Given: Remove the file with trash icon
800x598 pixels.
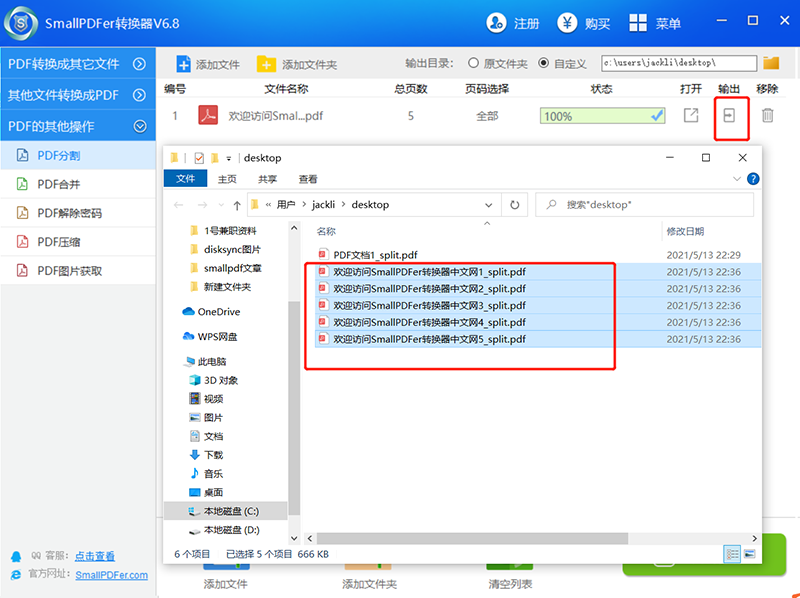Looking at the screenshot, I should 767,115.
